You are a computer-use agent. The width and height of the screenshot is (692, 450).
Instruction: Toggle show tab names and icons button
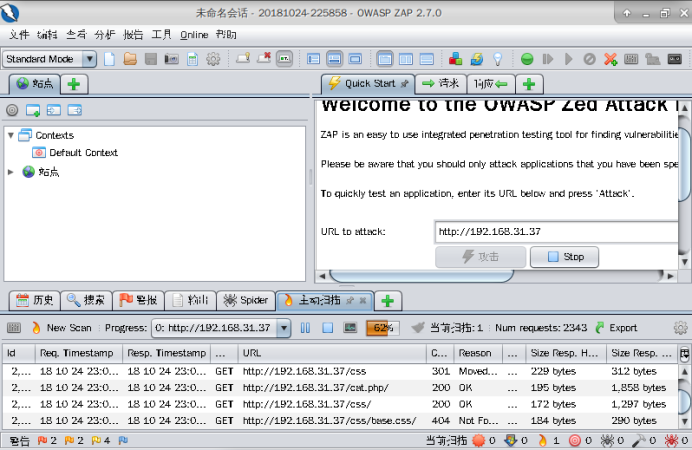tap(285, 59)
